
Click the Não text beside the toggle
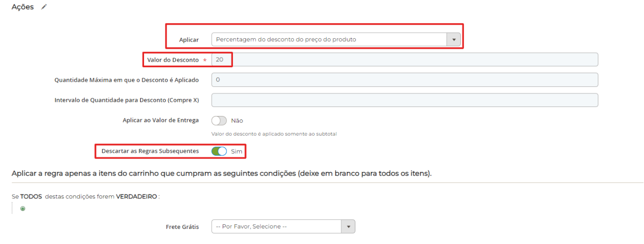pyautogui.click(x=237, y=120)
